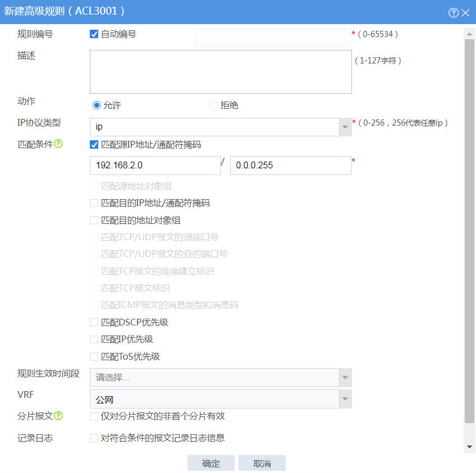Click the help icon in title bar

(454, 13)
